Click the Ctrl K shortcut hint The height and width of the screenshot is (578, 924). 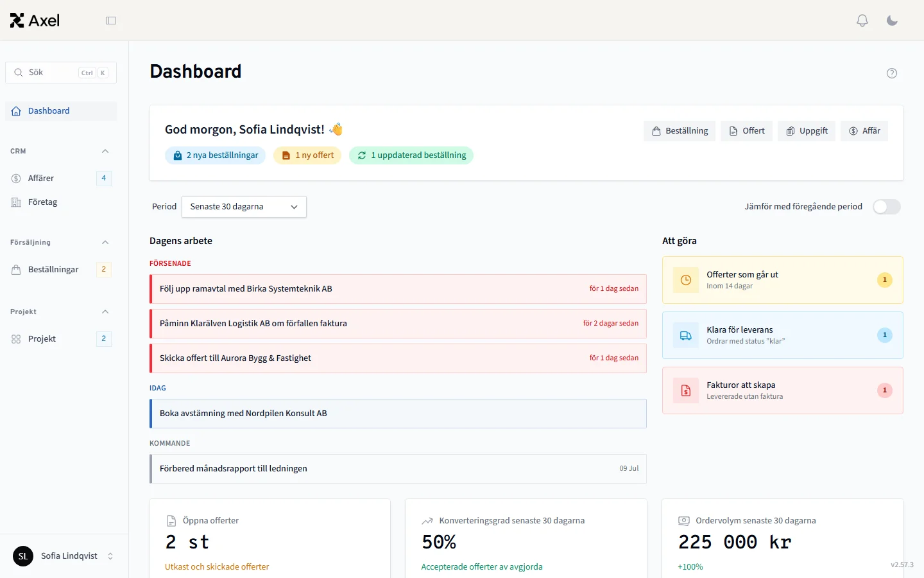(x=94, y=73)
